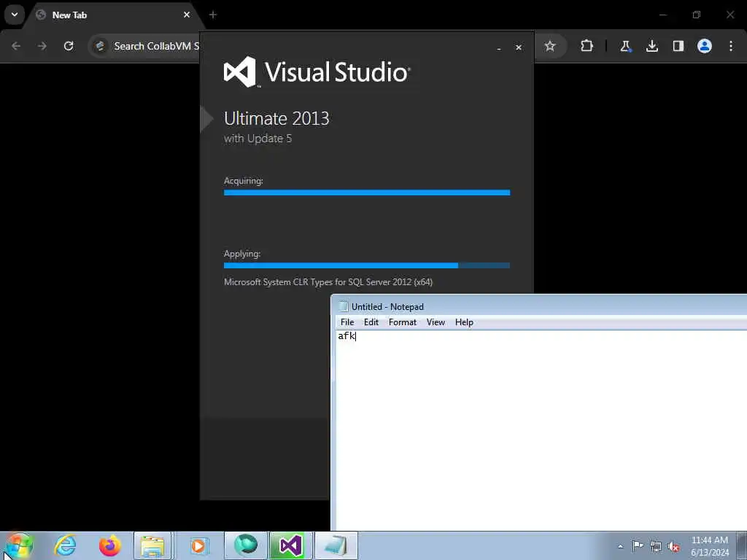Open Chrome Labs flask icon
The image size is (747, 560).
625,46
